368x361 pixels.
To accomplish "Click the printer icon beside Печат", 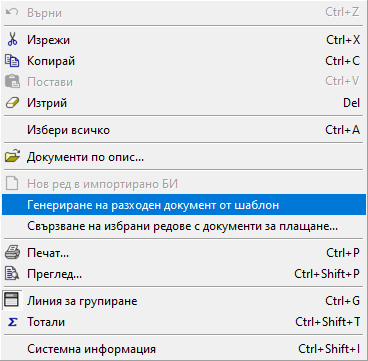I will pyautogui.click(x=12, y=253).
